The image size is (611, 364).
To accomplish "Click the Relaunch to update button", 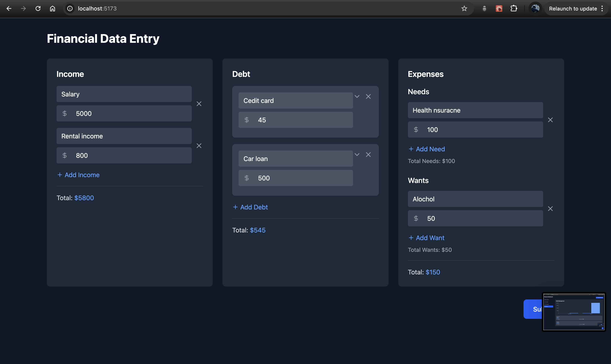I will click(x=573, y=9).
